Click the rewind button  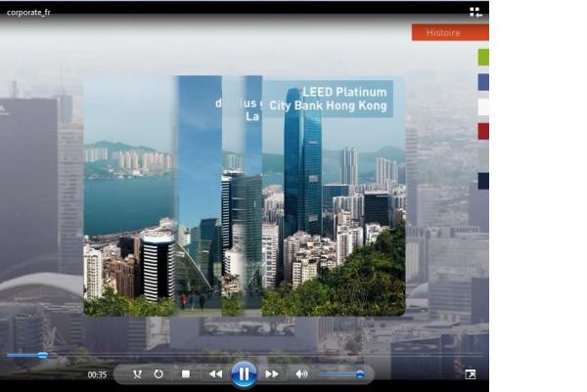tap(215, 373)
